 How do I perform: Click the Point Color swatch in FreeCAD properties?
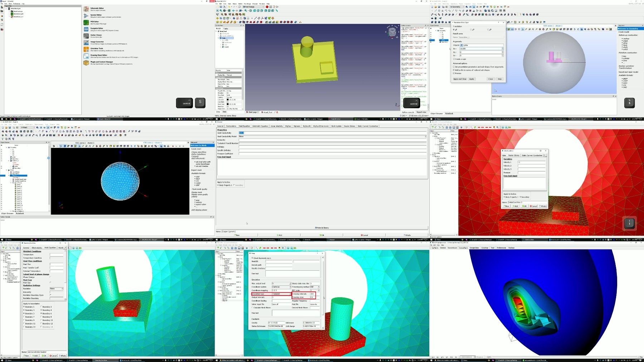pyautogui.click(x=228, y=104)
